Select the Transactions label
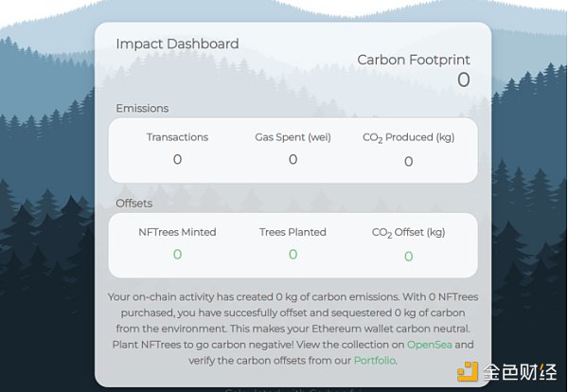Screen dimensions: 568x392 177,137
